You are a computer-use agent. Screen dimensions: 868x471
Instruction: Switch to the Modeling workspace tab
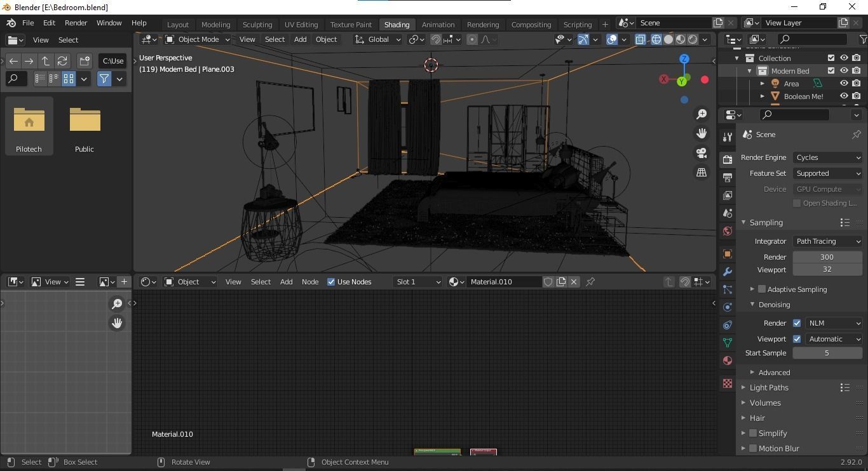tap(215, 25)
